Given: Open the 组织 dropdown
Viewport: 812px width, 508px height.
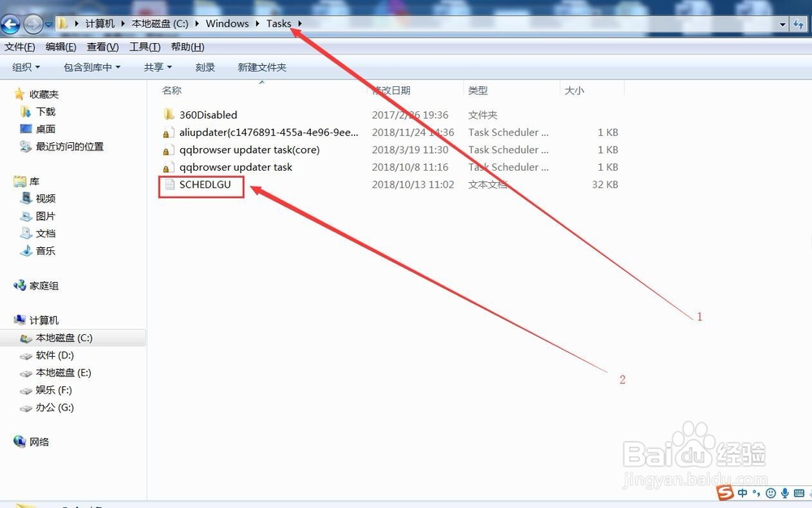Looking at the screenshot, I should point(26,67).
